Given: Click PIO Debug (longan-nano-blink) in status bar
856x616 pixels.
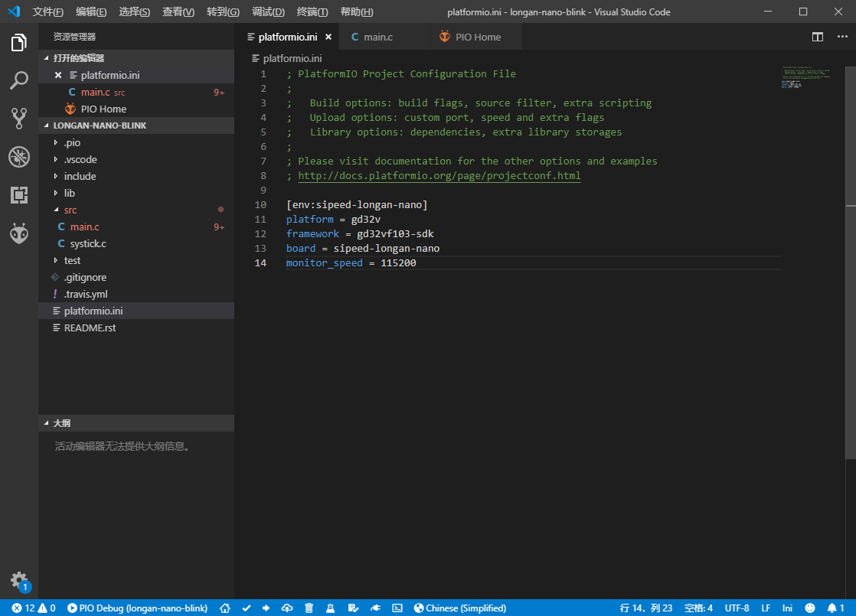Looking at the screenshot, I should point(137,608).
